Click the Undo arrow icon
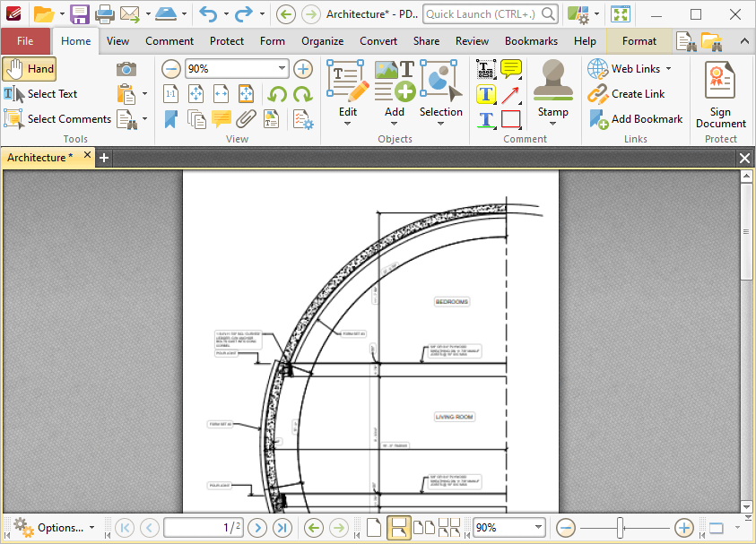This screenshot has width=756, height=544. pyautogui.click(x=208, y=14)
